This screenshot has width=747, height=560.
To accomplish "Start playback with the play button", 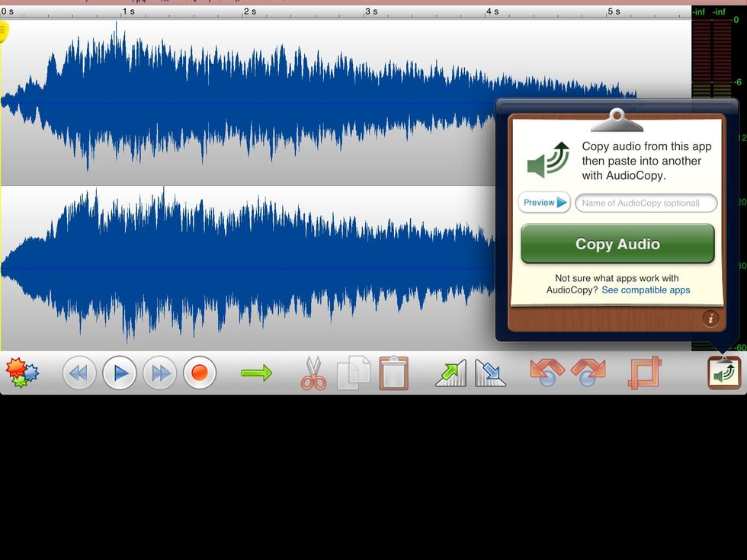I will point(120,373).
